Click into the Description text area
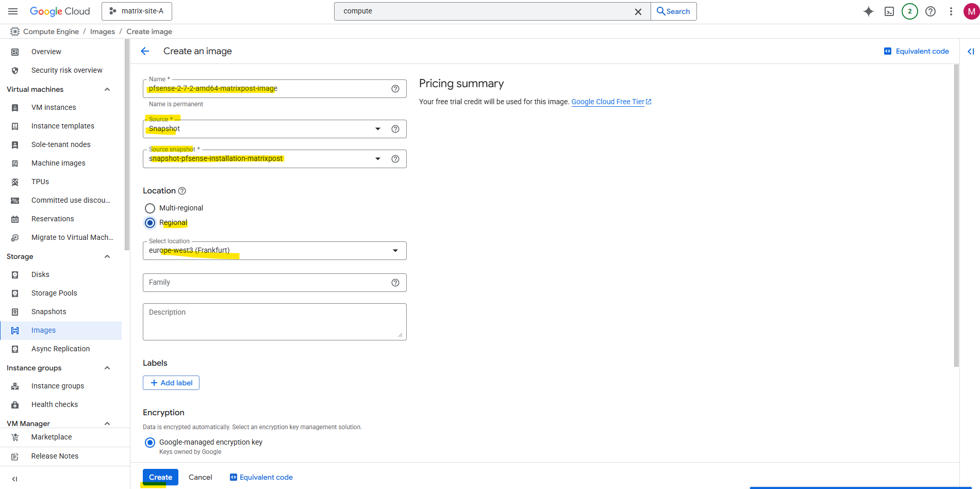The height and width of the screenshot is (489, 980). tap(274, 322)
